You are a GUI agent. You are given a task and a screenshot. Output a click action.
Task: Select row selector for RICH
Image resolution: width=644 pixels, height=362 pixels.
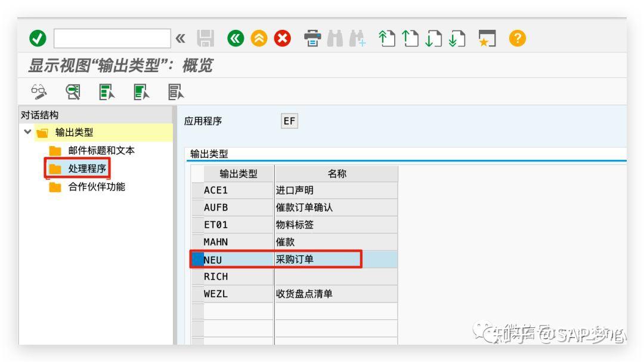(x=197, y=277)
